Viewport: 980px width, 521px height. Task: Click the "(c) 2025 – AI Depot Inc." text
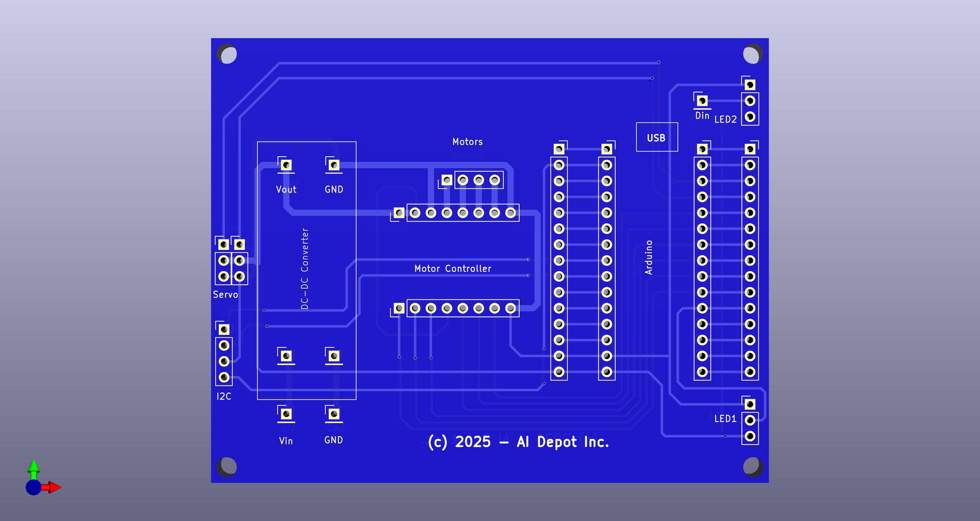(x=519, y=442)
